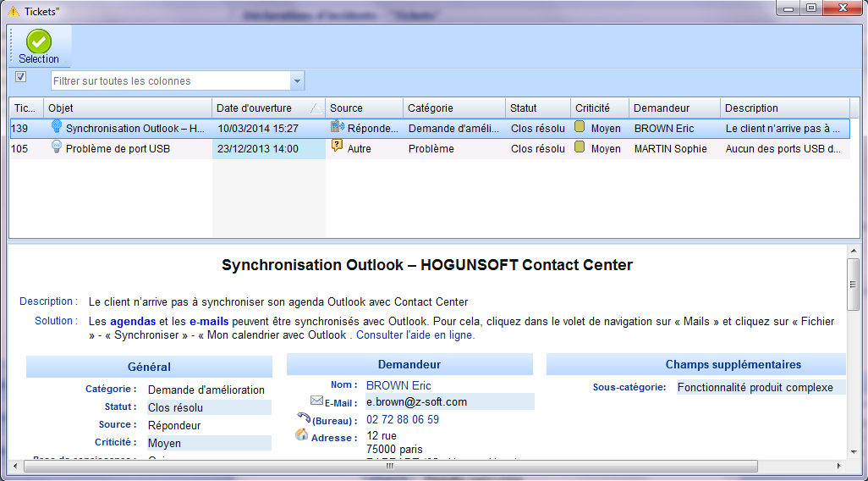Open the BROWN Eric requester name link
This screenshot has width=868, height=481.
click(398, 385)
